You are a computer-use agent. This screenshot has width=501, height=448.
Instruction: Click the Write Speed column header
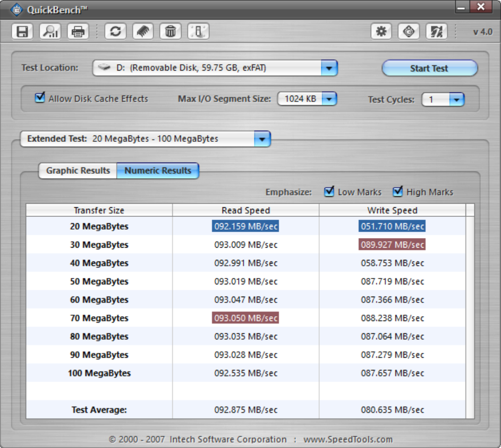click(392, 210)
